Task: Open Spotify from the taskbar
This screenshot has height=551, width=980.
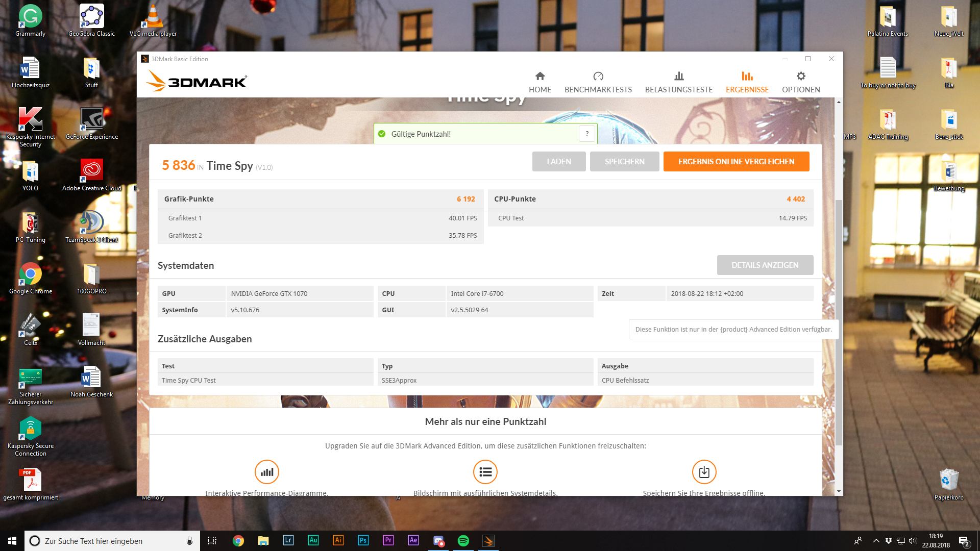Action: 463,541
